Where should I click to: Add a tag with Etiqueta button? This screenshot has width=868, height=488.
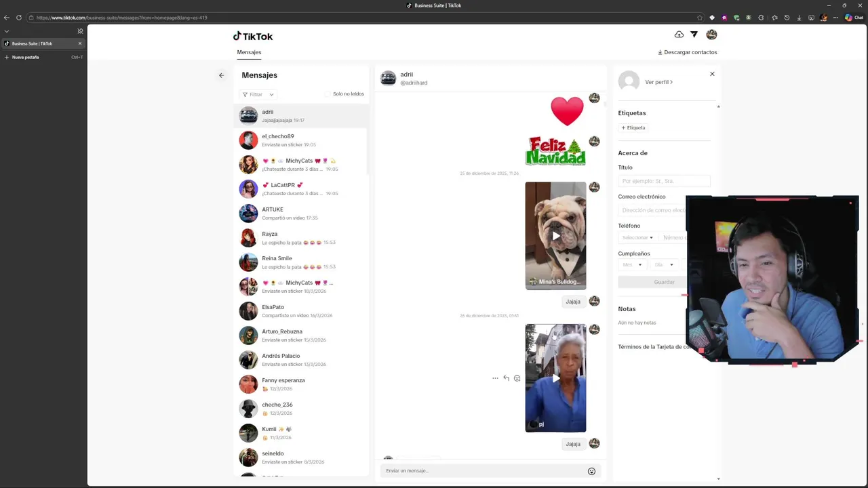point(633,127)
